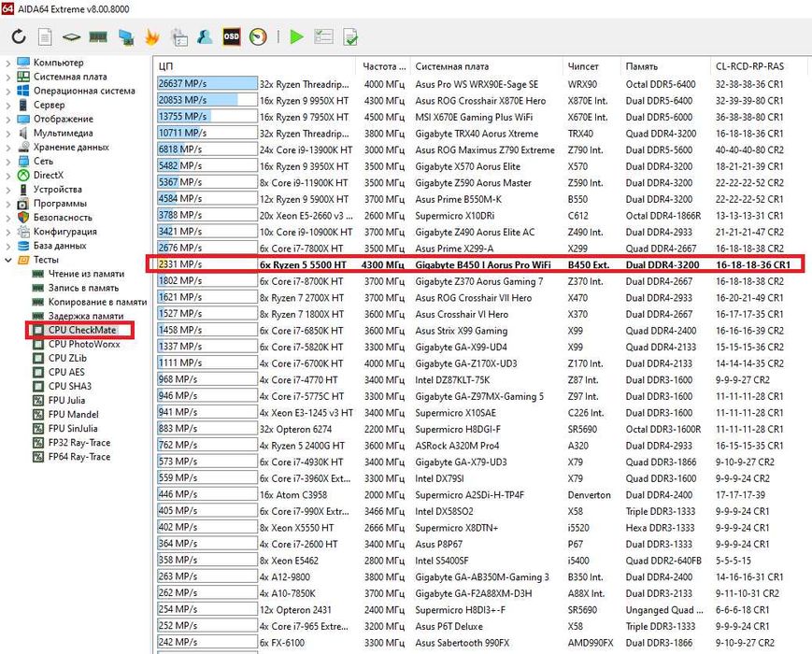Click the results list toolbar icon
The width and height of the screenshot is (812, 654).
click(323, 36)
